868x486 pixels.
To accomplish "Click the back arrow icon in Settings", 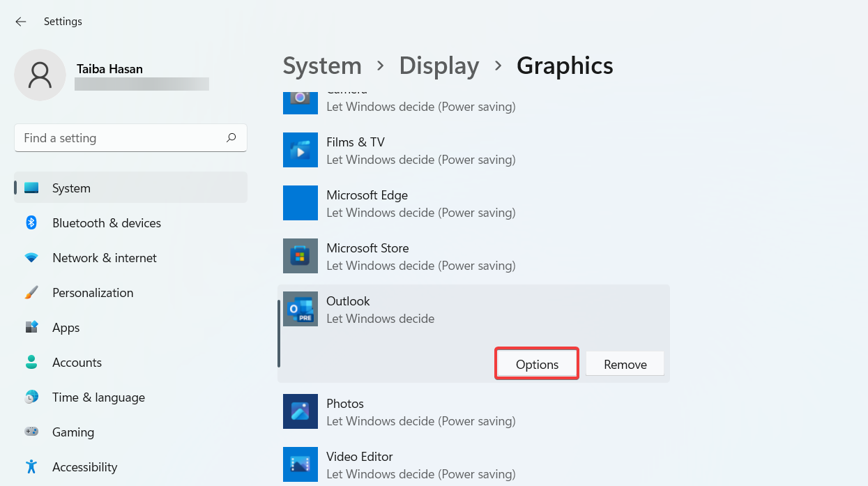I will pyautogui.click(x=21, y=22).
